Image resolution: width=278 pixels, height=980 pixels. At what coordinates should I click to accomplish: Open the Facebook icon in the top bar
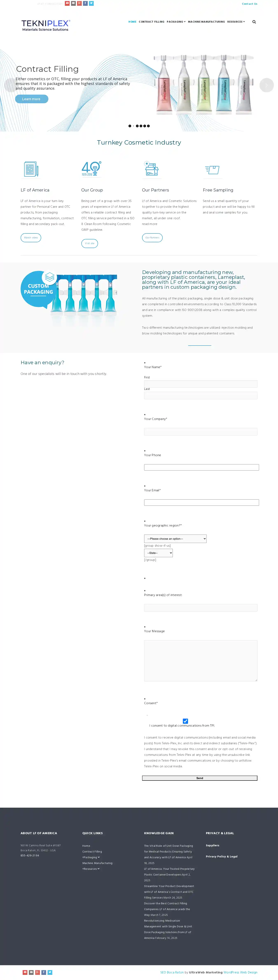[x=85, y=3]
